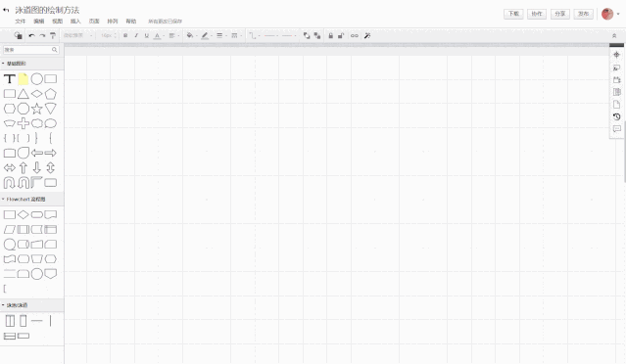Click the redo arrow in toolbar
Viewport: 626px width, 364px height.
(42, 35)
